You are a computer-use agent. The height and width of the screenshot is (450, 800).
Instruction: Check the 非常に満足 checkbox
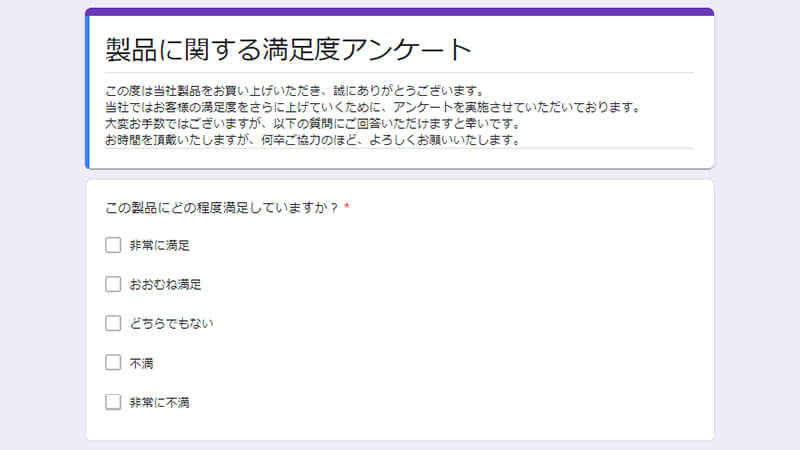(x=113, y=245)
